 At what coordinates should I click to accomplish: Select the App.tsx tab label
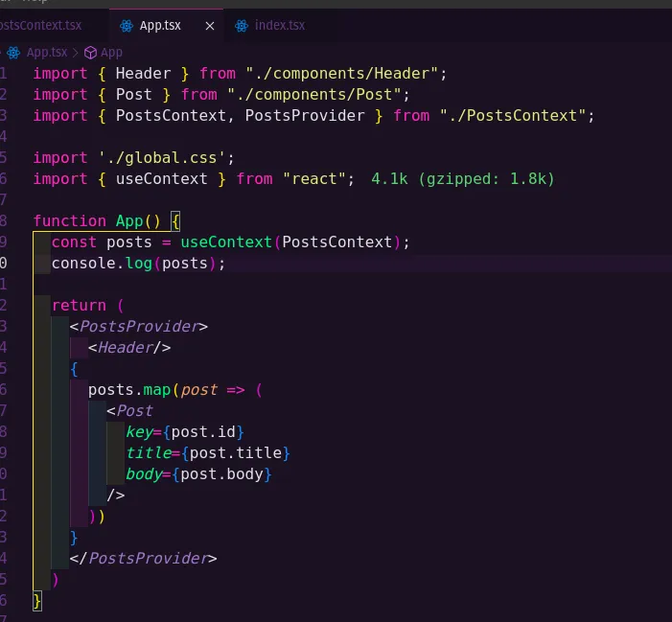tap(160, 25)
